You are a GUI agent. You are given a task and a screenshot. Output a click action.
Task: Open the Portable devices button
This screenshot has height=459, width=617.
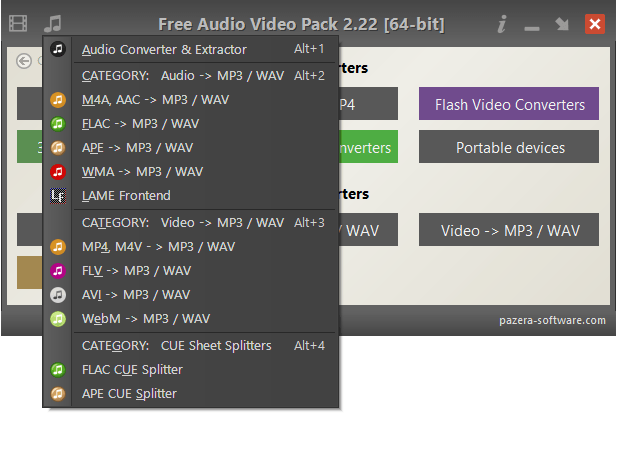click(x=509, y=147)
